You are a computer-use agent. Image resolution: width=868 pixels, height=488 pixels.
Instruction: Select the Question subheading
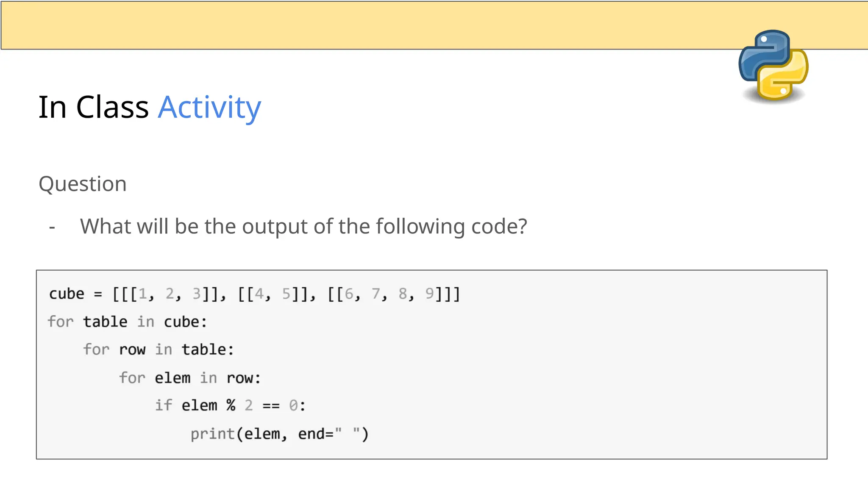point(83,184)
